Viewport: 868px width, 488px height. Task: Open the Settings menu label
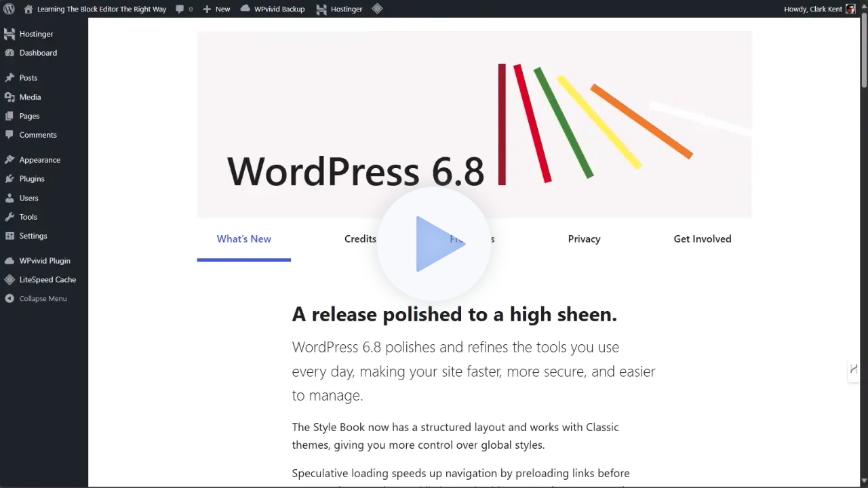[x=33, y=236]
